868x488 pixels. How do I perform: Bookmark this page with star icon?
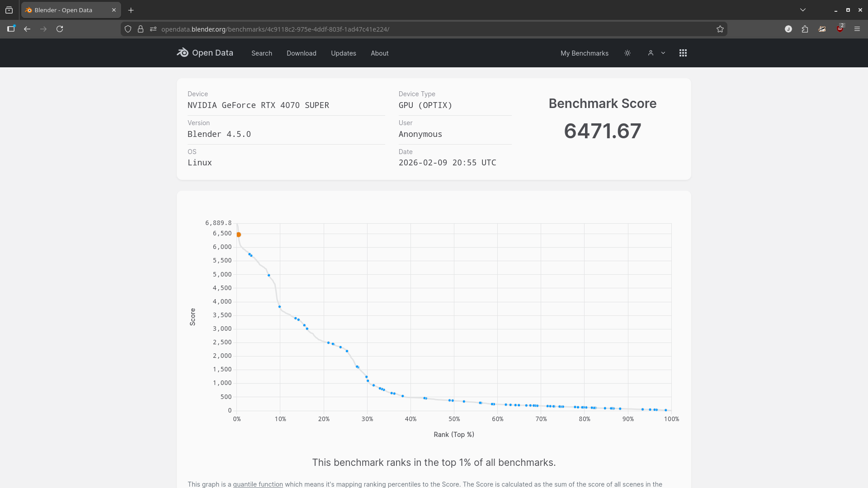(x=720, y=29)
